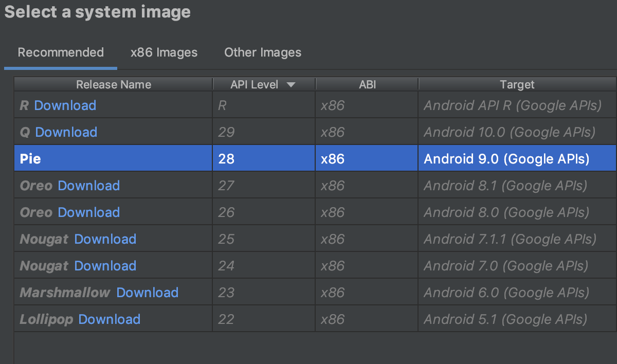Click the Android 7.1.1 (Google APIs) cell
Screen dimensions: 617x364
[x=517, y=239]
